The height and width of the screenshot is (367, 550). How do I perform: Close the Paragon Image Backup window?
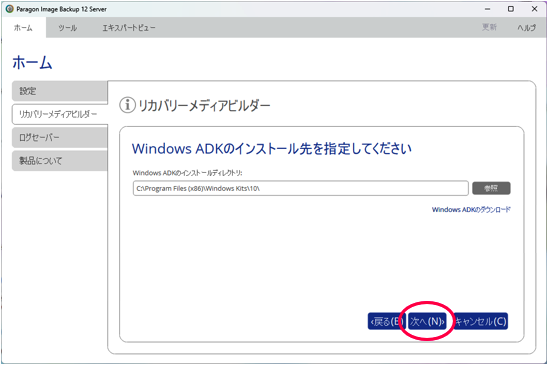pos(534,9)
